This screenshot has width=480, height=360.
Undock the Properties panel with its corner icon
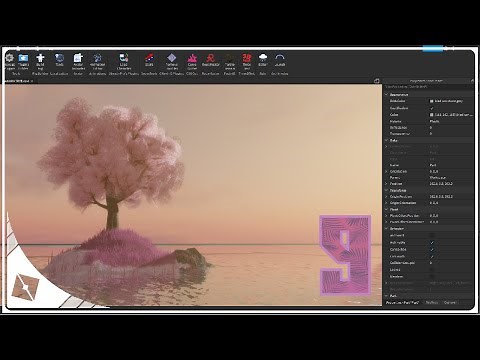(x=472, y=81)
